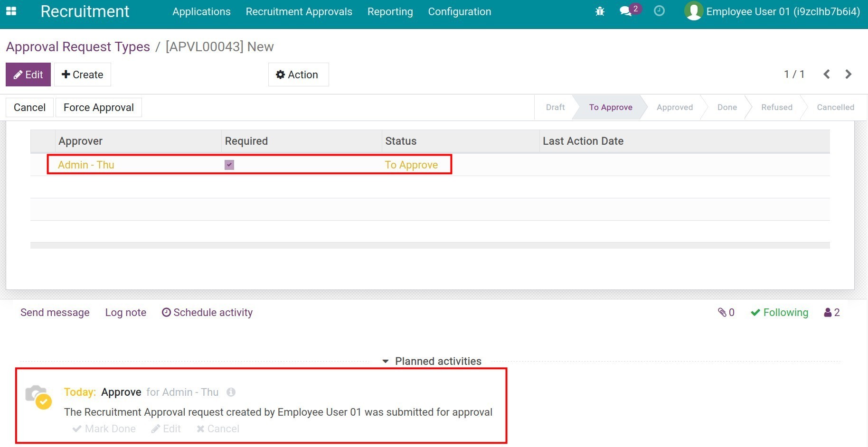Open the Action dropdown
This screenshot has width=868, height=447.
[x=298, y=74]
